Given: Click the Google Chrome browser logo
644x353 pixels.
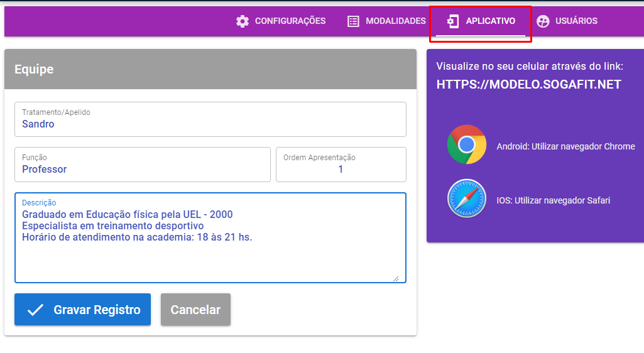Looking at the screenshot, I should pyautogui.click(x=466, y=145).
